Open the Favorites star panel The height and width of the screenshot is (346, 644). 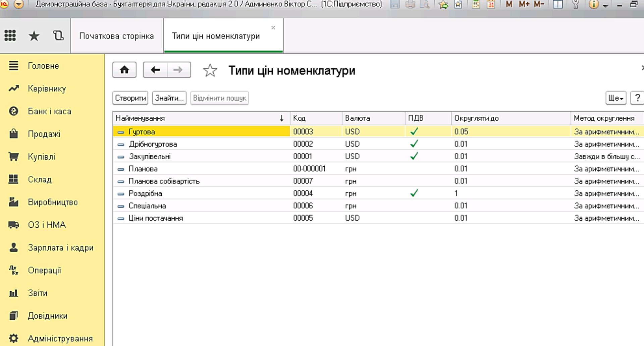tap(34, 36)
